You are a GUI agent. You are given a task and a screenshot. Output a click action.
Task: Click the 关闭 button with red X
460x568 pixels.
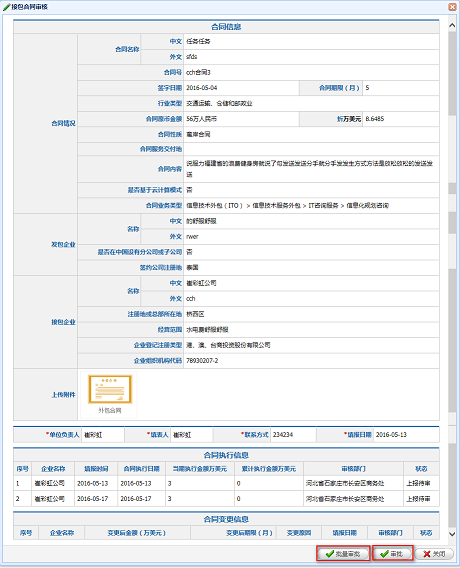pos(434,554)
